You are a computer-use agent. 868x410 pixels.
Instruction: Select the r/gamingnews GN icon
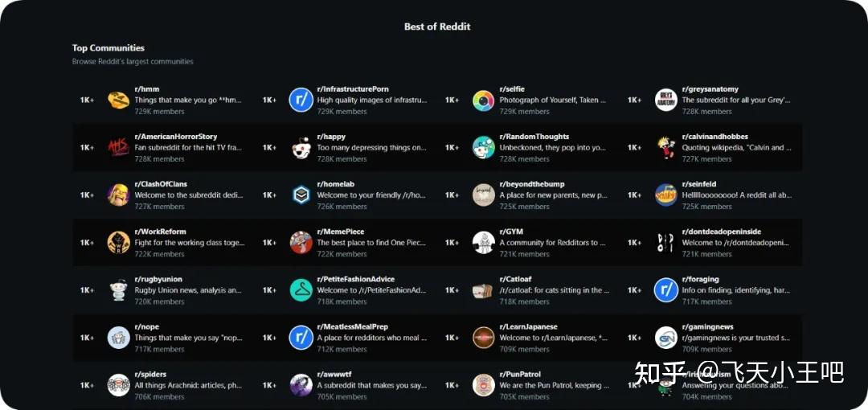point(665,338)
